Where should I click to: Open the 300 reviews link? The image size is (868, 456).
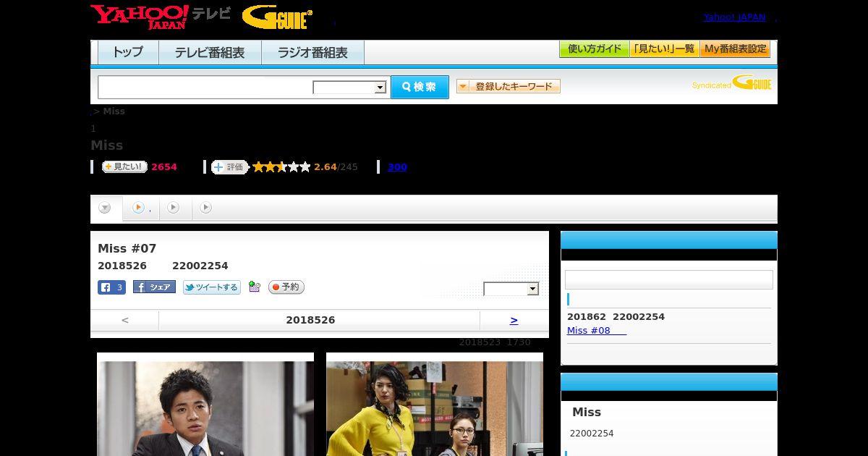pos(397,167)
